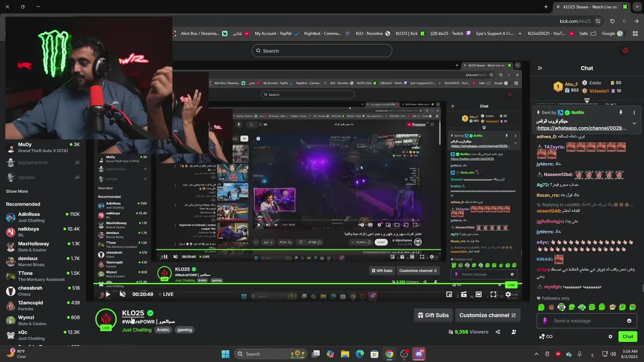This screenshot has height=362, width=644.
Task: Open Discord from taskbar
Action: click(x=419, y=354)
